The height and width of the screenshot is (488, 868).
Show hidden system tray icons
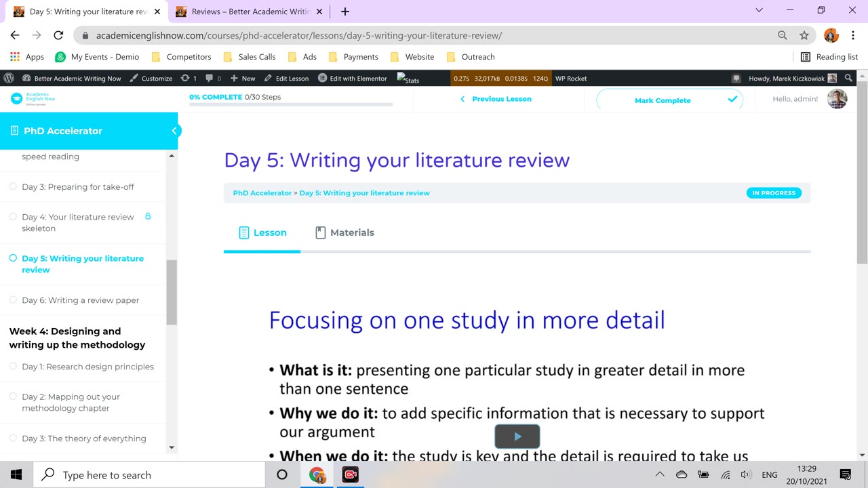pos(659,474)
